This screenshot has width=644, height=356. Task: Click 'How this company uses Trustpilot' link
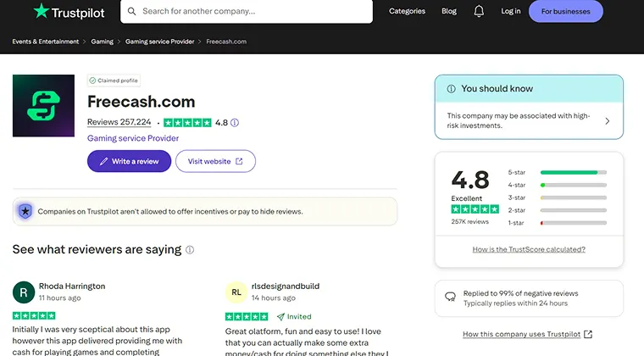(x=522, y=334)
